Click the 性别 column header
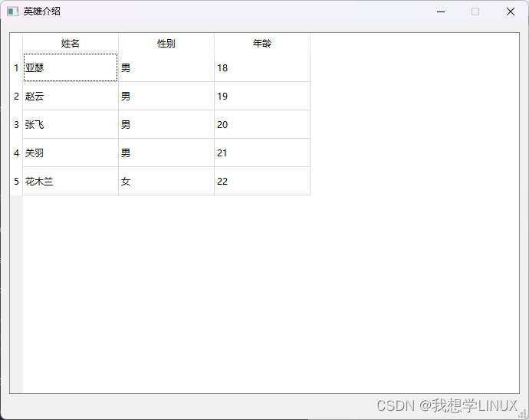The width and height of the screenshot is (529, 420). click(x=166, y=43)
